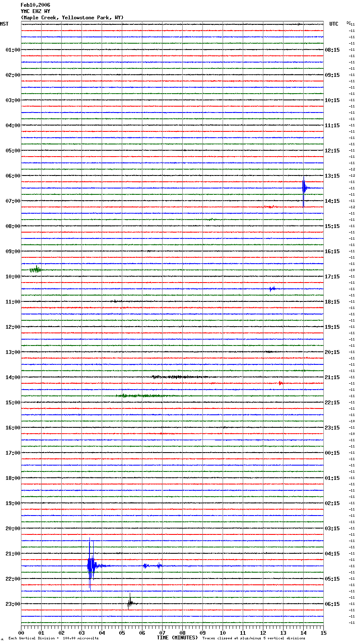
Task: Select the 01:00 MST row label
Action: tap(13, 50)
